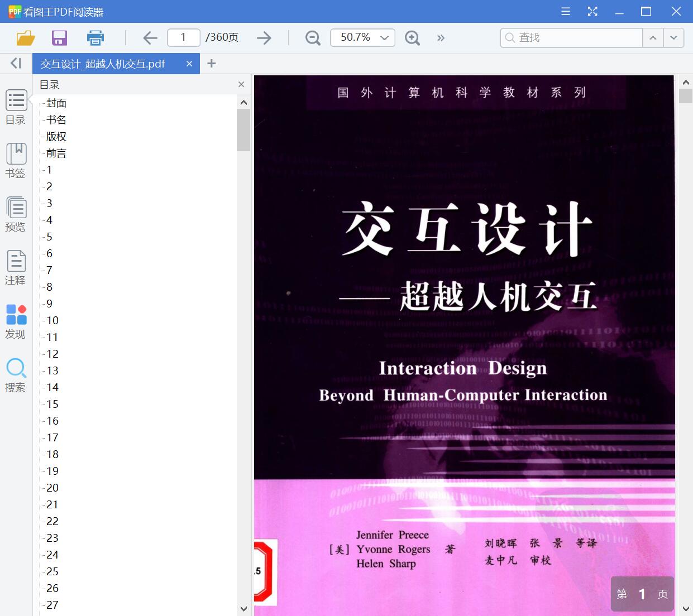
Task: Save the document with the floppy icon
Action: tap(59, 38)
